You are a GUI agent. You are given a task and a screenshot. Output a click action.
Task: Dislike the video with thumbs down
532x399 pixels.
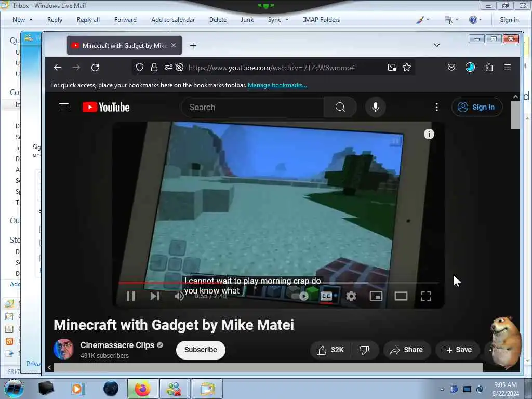point(364,350)
